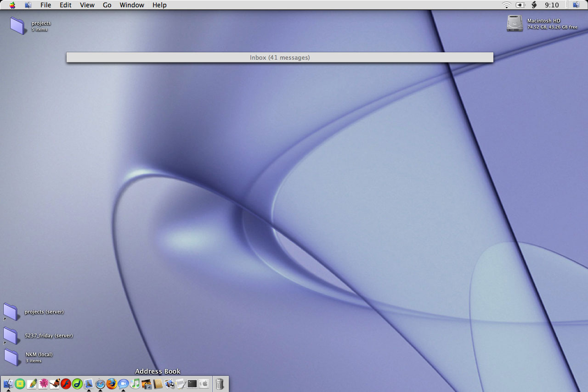Open Finder from the Dock
This screenshot has height=392, width=588.
coord(8,384)
